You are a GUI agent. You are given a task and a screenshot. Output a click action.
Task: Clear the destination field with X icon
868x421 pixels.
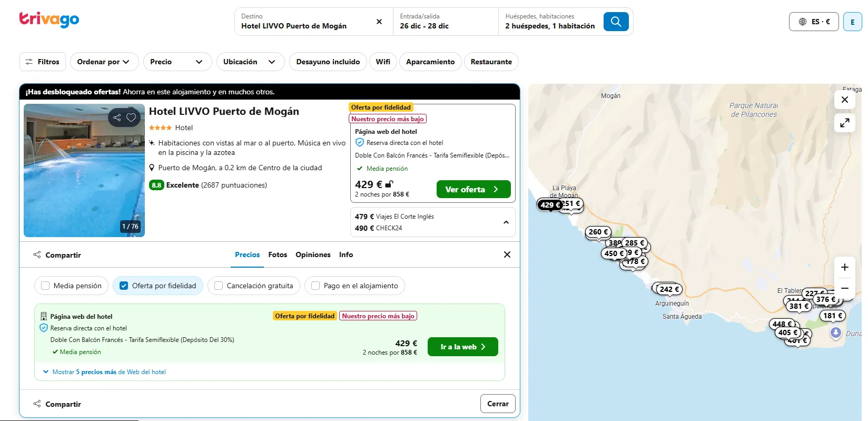[x=379, y=22]
